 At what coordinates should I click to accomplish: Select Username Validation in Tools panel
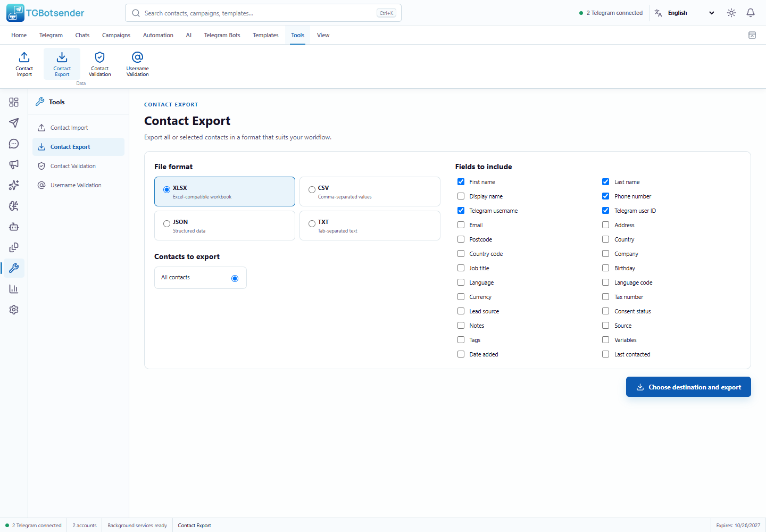78,185
